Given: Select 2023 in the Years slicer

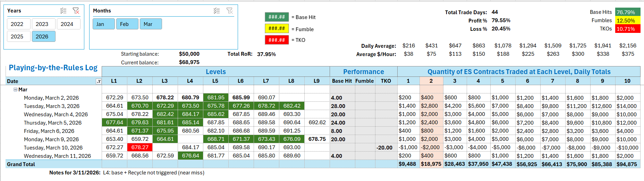Looking at the screenshot, I should 42,24.
